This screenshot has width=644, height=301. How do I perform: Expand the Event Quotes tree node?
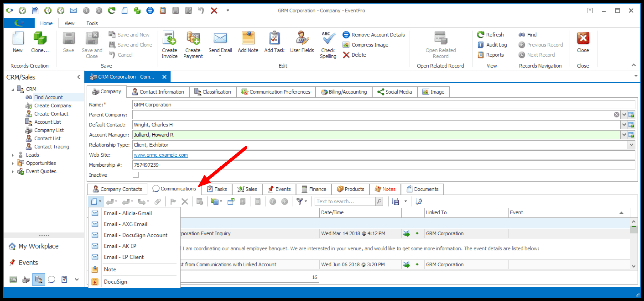(x=13, y=172)
